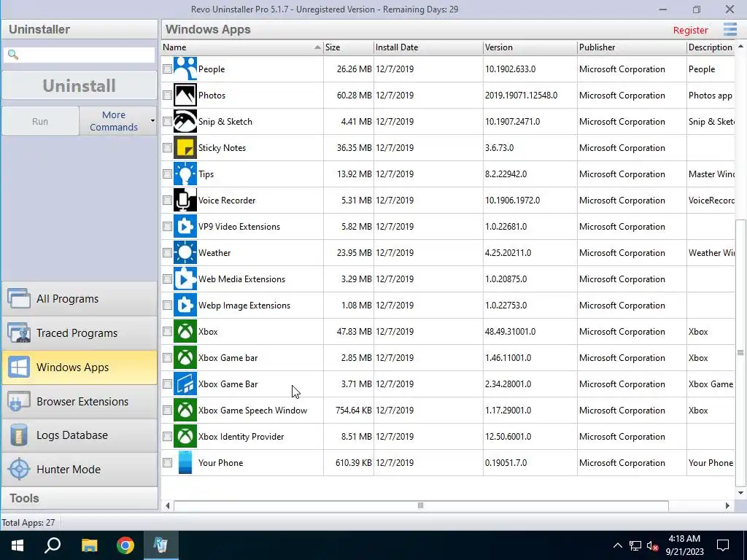747x560 pixels.
Task: Click the vertical scrollbar thumb
Action: coord(740,352)
